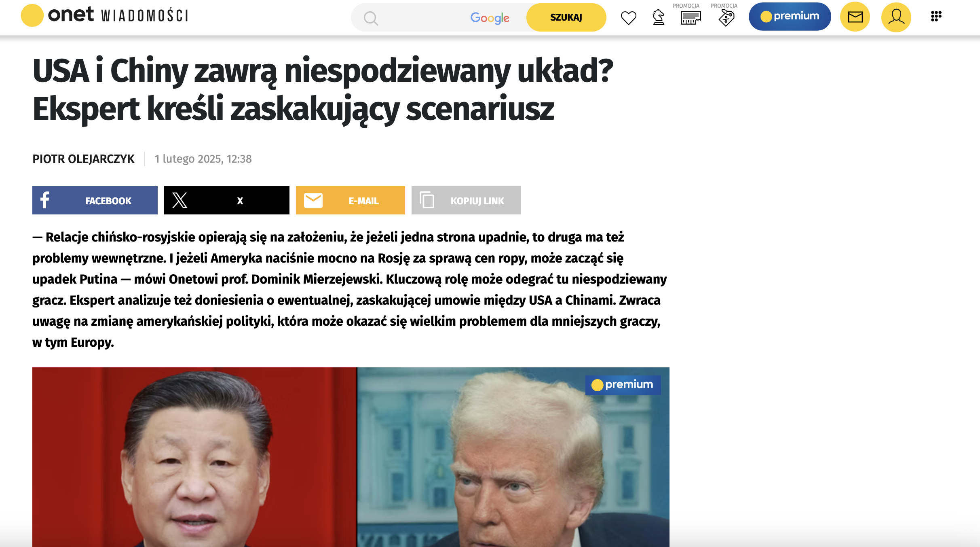Open favorites via the heart icon

pos(628,18)
